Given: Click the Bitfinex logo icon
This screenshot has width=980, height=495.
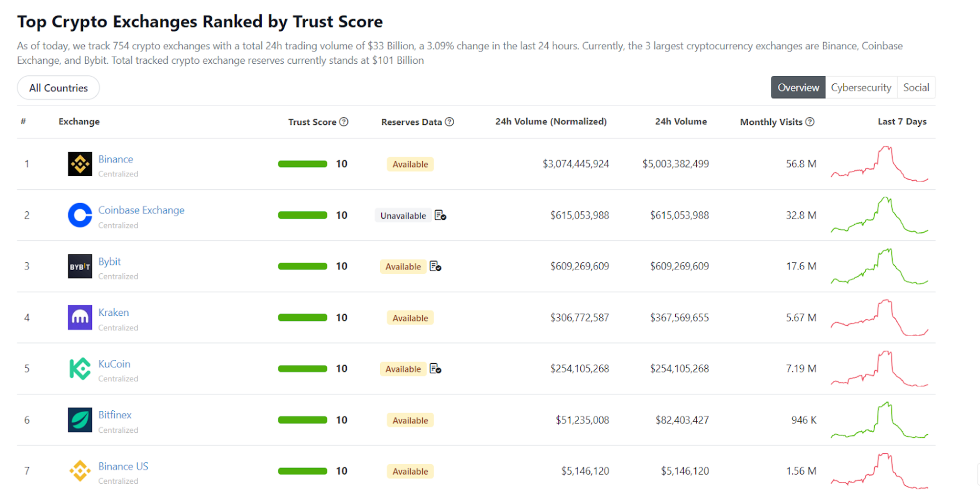Looking at the screenshot, I should 80,420.
